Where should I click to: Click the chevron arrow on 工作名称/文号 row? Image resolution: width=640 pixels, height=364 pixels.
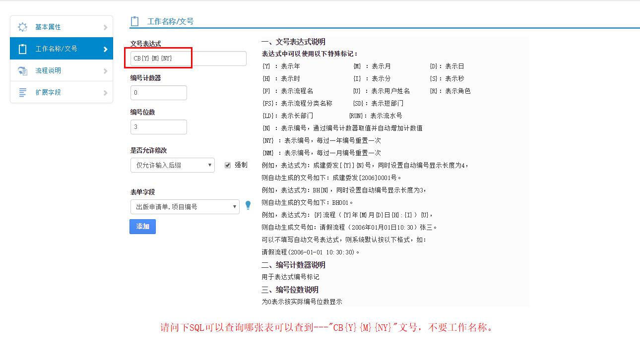(x=105, y=49)
